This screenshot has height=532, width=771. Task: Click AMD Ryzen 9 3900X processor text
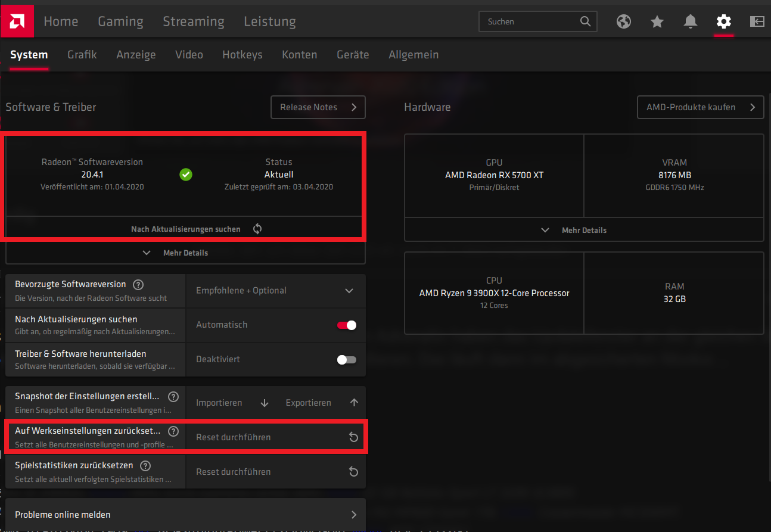pyautogui.click(x=494, y=293)
